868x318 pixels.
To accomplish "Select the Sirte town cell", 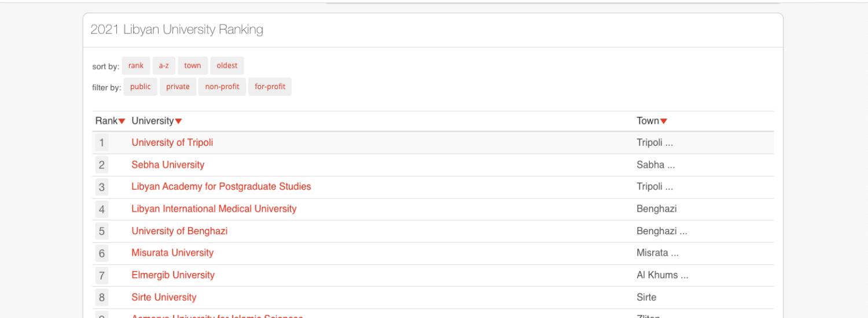I will coord(646,297).
